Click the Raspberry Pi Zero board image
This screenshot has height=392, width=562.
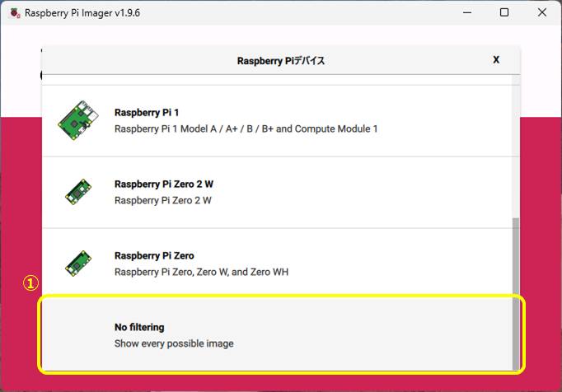79,264
